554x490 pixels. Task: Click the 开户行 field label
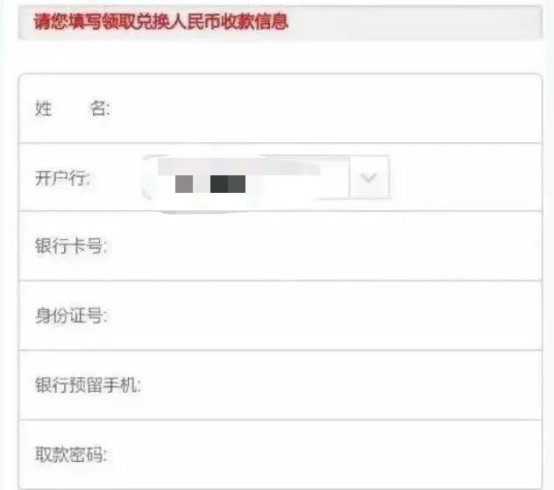63,178
